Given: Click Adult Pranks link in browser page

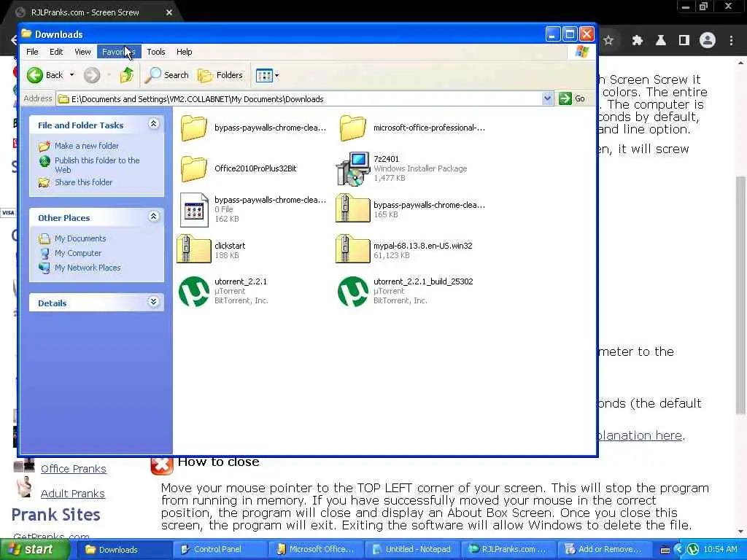Looking at the screenshot, I should coord(72,494).
